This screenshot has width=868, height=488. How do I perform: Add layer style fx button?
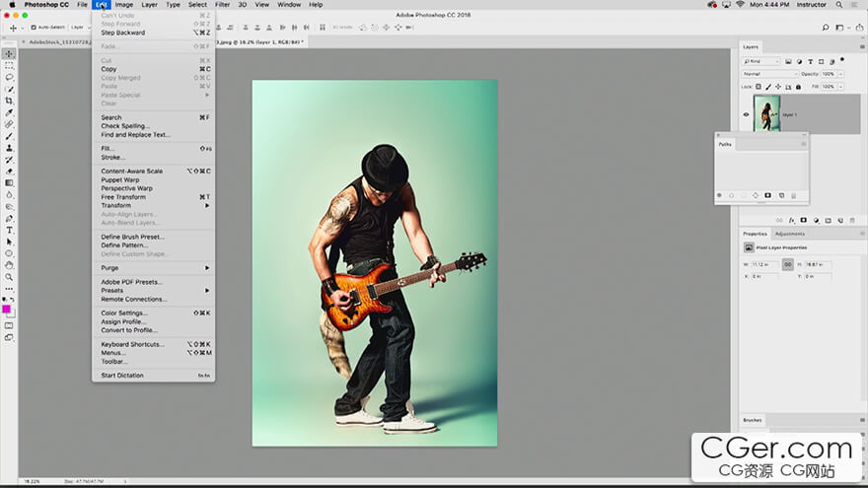pos(792,220)
